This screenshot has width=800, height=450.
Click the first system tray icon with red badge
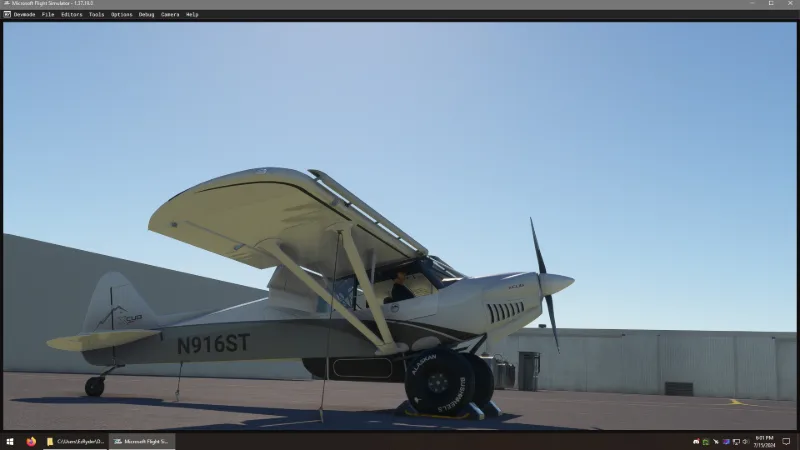tap(696, 442)
